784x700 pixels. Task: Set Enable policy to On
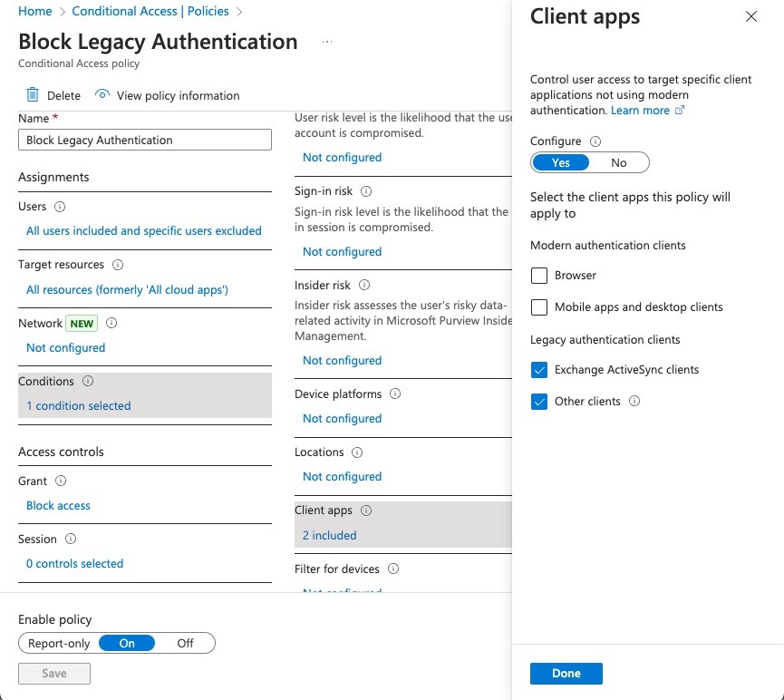pos(127,644)
